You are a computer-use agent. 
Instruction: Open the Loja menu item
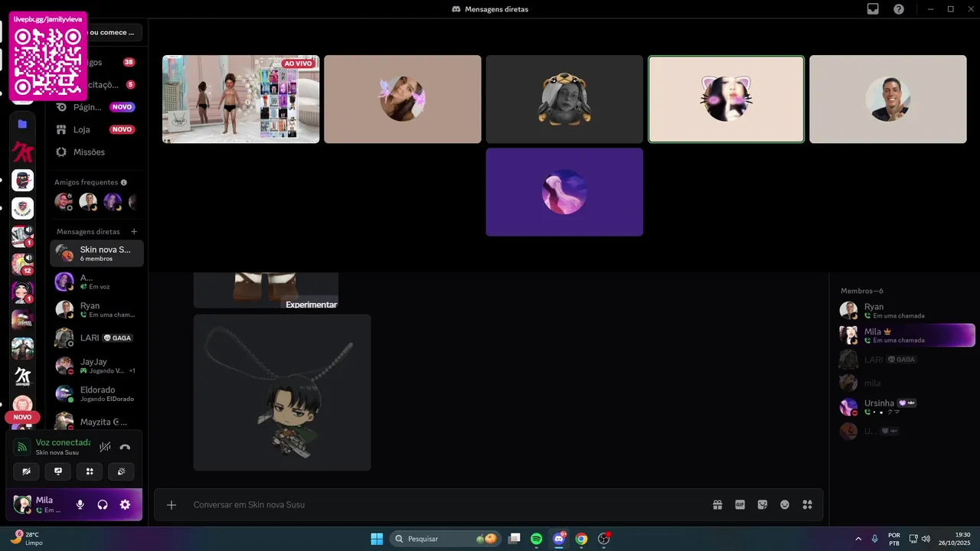[x=96, y=129]
